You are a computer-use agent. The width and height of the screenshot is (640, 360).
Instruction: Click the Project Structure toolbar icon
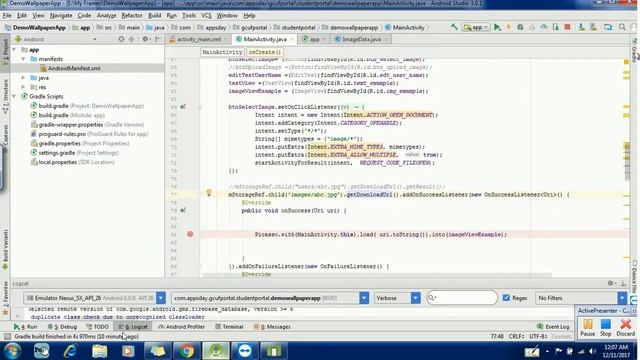(x=608, y=27)
